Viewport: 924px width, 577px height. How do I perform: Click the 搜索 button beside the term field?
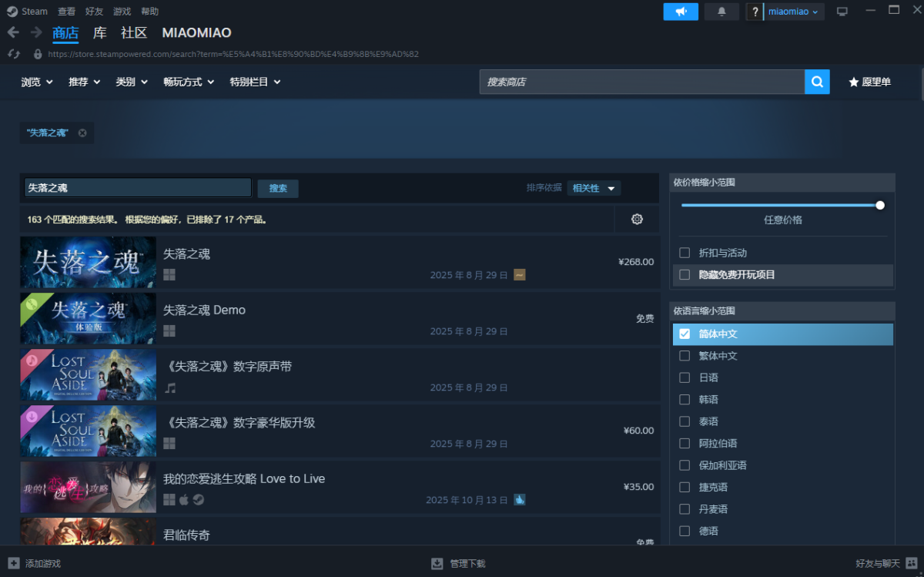click(x=277, y=188)
